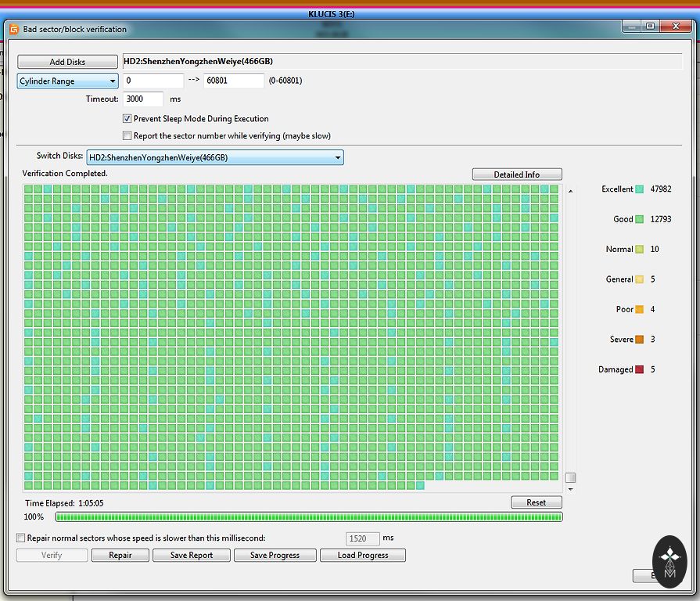
Task: Click the Damaged red legend swatch
Action: (639, 369)
